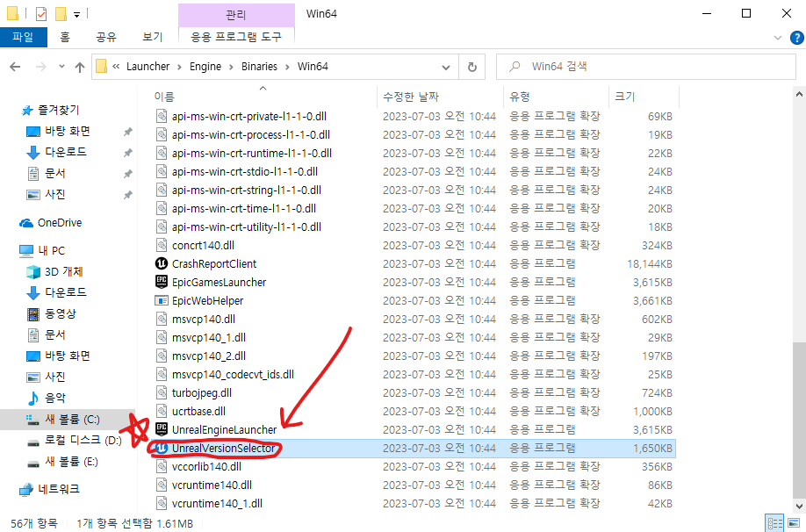Viewport: 806px width, 532px height.
Task: Navigate to Binaries in breadcrumb
Action: click(x=259, y=67)
